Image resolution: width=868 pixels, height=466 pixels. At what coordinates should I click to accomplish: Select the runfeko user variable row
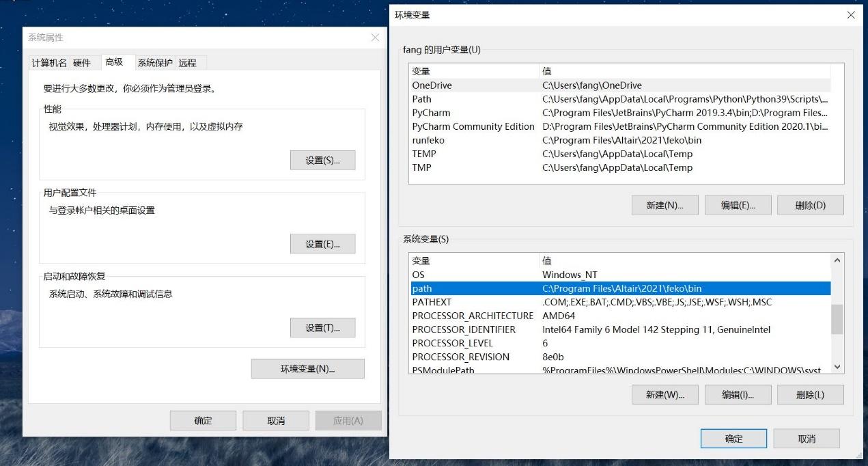tap(478, 140)
